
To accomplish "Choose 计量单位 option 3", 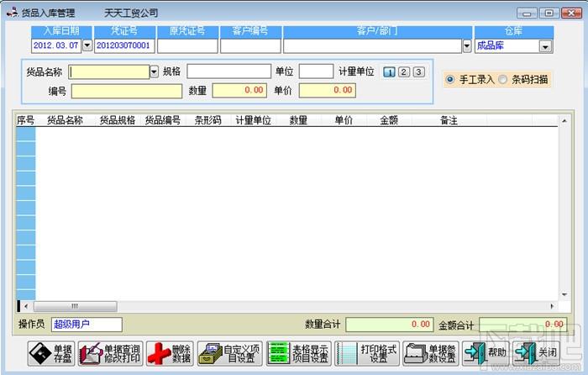I will click(418, 71).
